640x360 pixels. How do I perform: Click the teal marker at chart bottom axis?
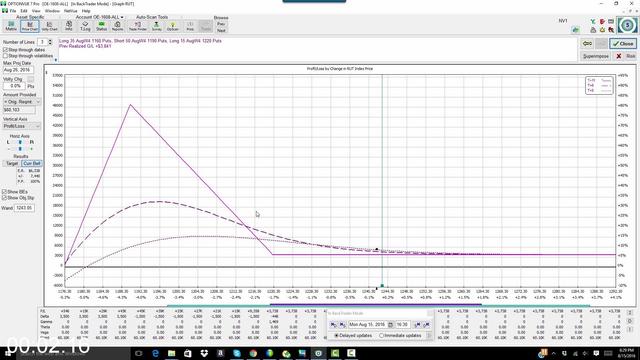pos(382,286)
